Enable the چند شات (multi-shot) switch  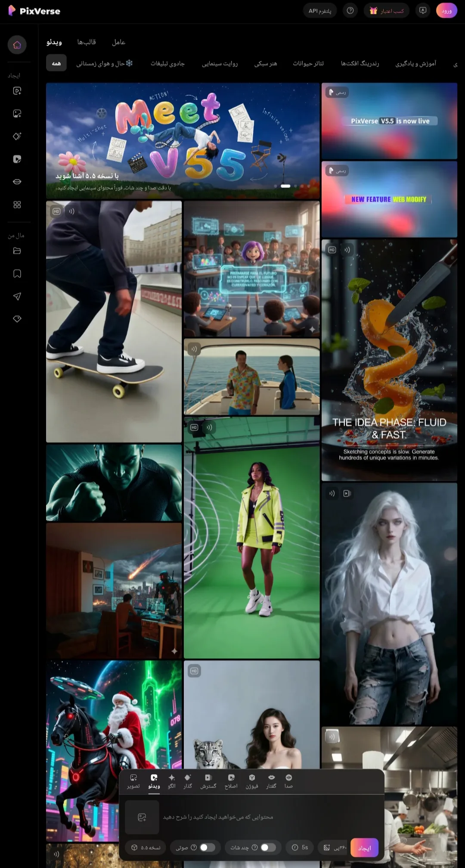tap(268, 847)
